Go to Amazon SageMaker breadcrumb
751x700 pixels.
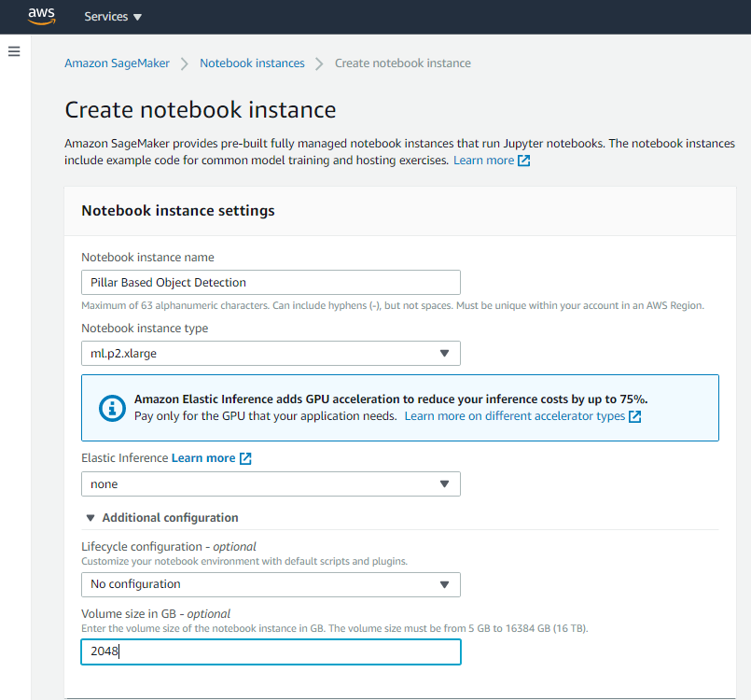coord(118,63)
